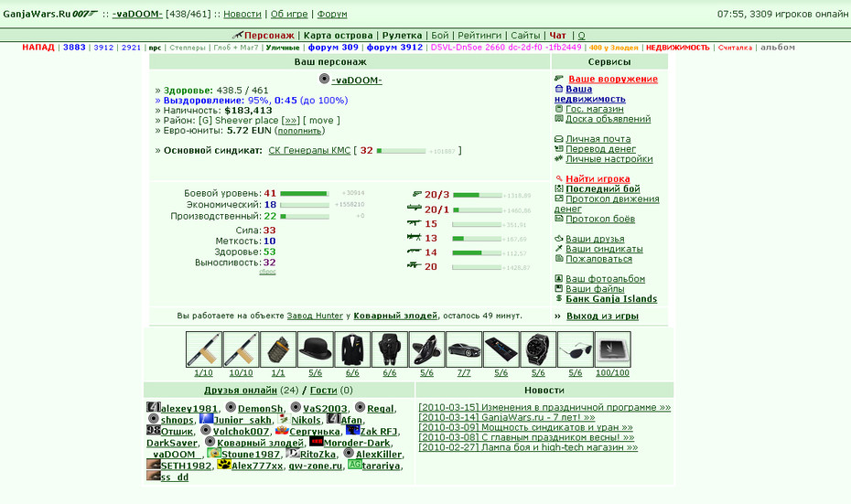
Task: Click the НАПАД shortcut link
Action: pos(38,48)
